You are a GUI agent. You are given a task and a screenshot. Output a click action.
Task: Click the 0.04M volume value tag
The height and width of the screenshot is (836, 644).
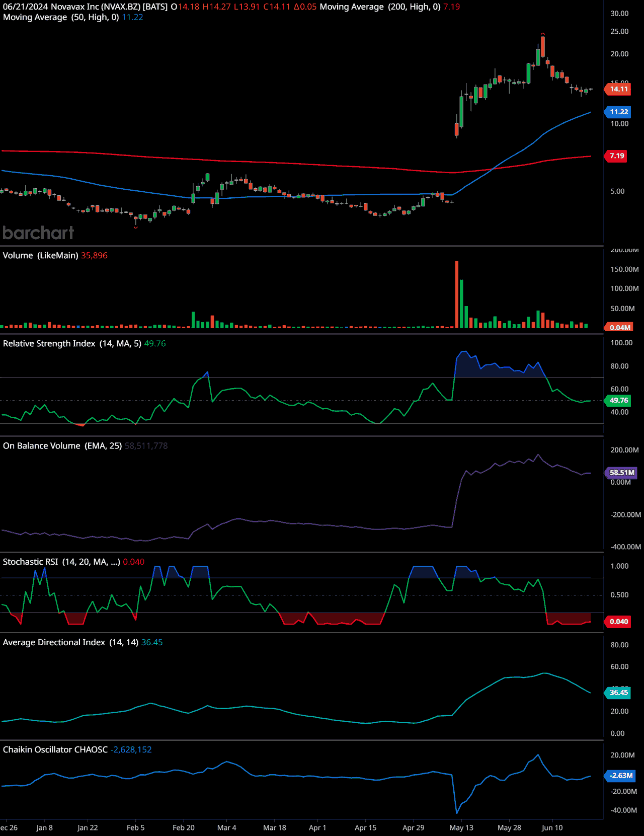pos(619,328)
